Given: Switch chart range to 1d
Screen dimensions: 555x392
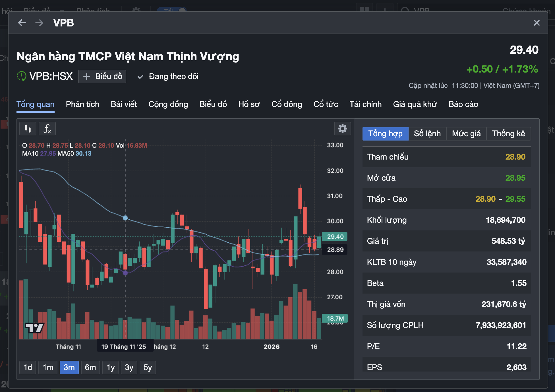Looking at the screenshot, I should point(28,367).
